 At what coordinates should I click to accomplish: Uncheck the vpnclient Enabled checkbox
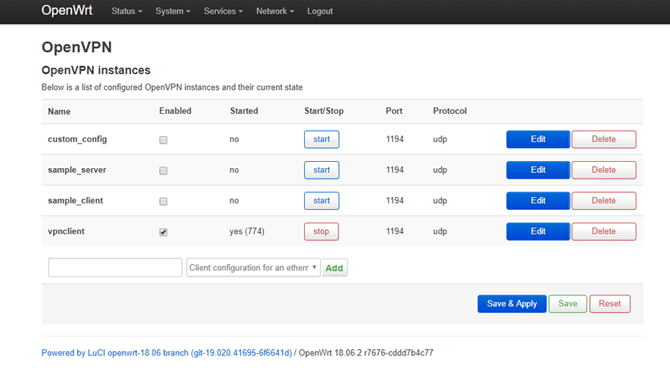click(163, 232)
